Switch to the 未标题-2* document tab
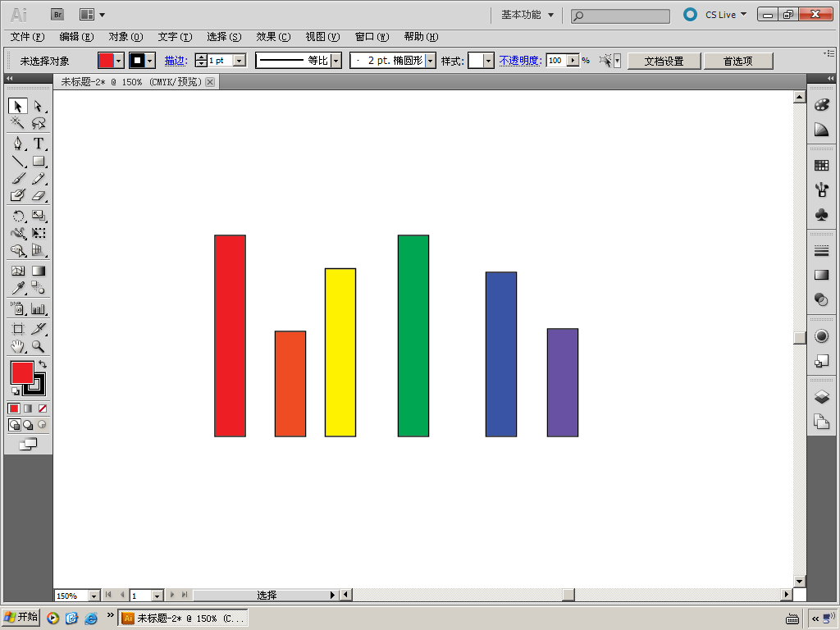The width and height of the screenshot is (840, 630). (131, 82)
